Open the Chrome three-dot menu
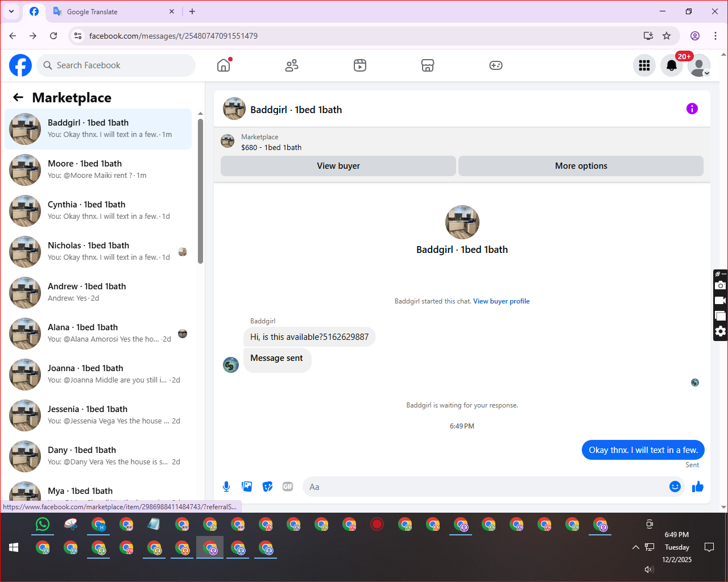The image size is (728, 582). pos(715,36)
